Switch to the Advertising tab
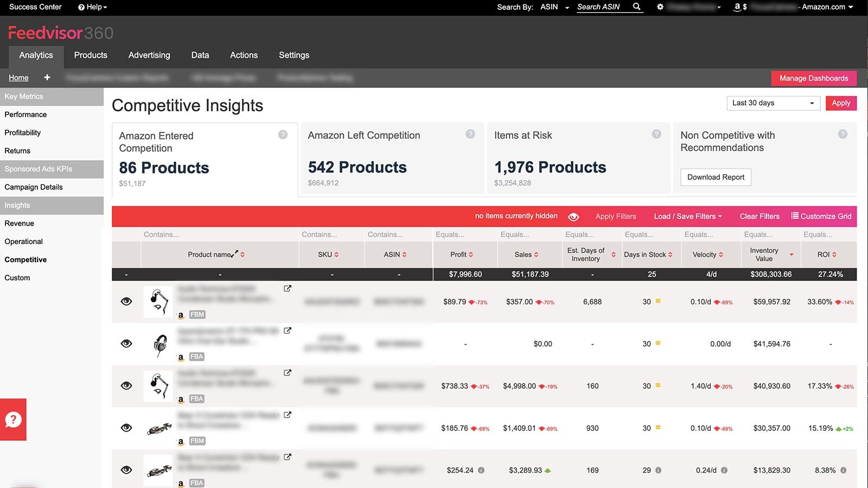Image resolution: width=868 pixels, height=488 pixels. [x=149, y=55]
